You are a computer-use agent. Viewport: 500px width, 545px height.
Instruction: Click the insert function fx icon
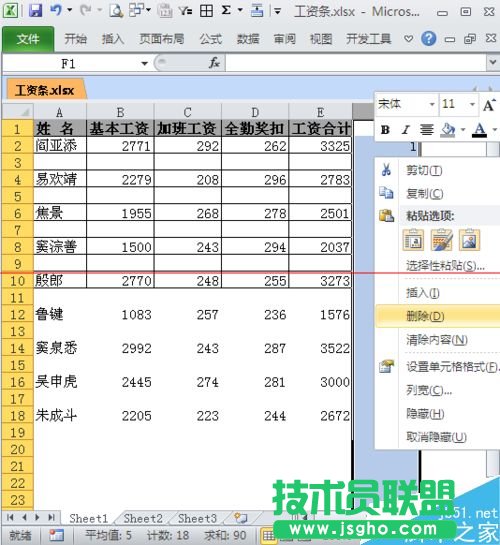pyautogui.click(x=214, y=63)
